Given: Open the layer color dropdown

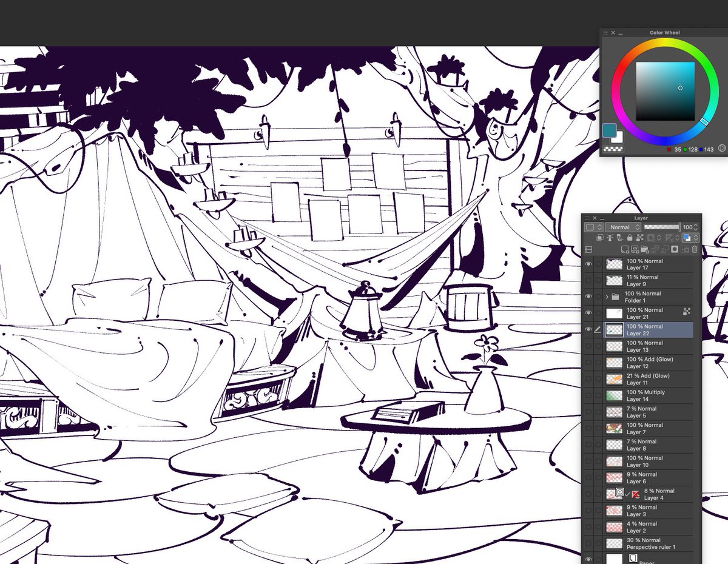Looking at the screenshot, I should pos(690,238).
